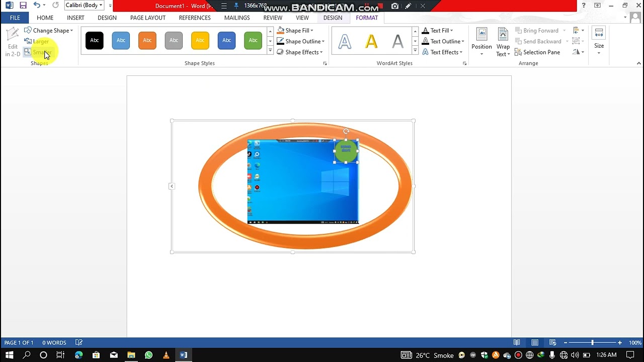The image size is (644, 362).
Task: Open Windows Start menu
Action: [x=10, y=355]
